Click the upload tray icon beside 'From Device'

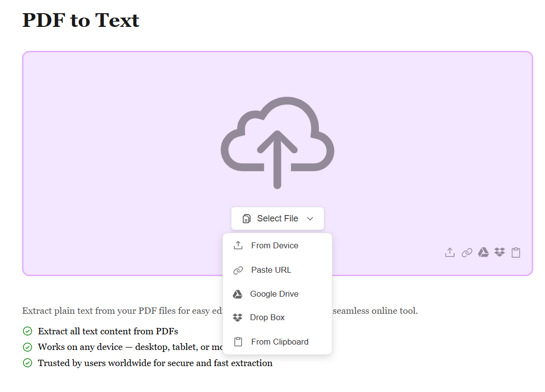[238, 245]
